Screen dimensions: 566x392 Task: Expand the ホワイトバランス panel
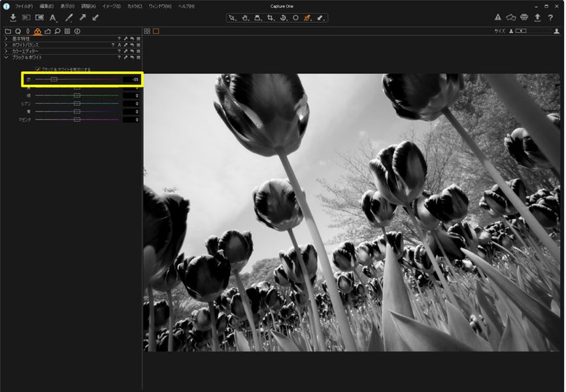coord(6,45)
